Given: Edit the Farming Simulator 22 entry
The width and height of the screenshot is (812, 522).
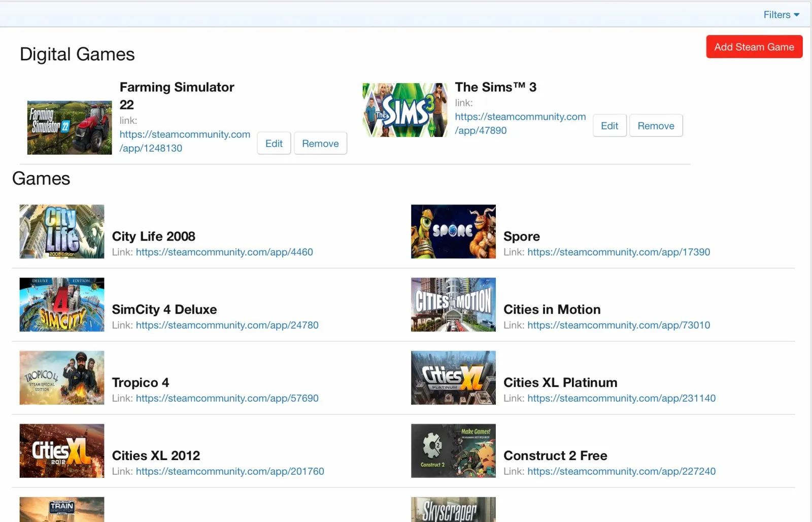Looking at the screenshot, I should [274, 144].
